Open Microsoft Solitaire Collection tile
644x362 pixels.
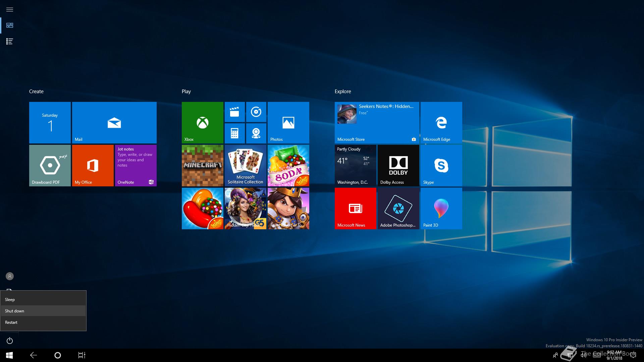(x=246, y=166)
